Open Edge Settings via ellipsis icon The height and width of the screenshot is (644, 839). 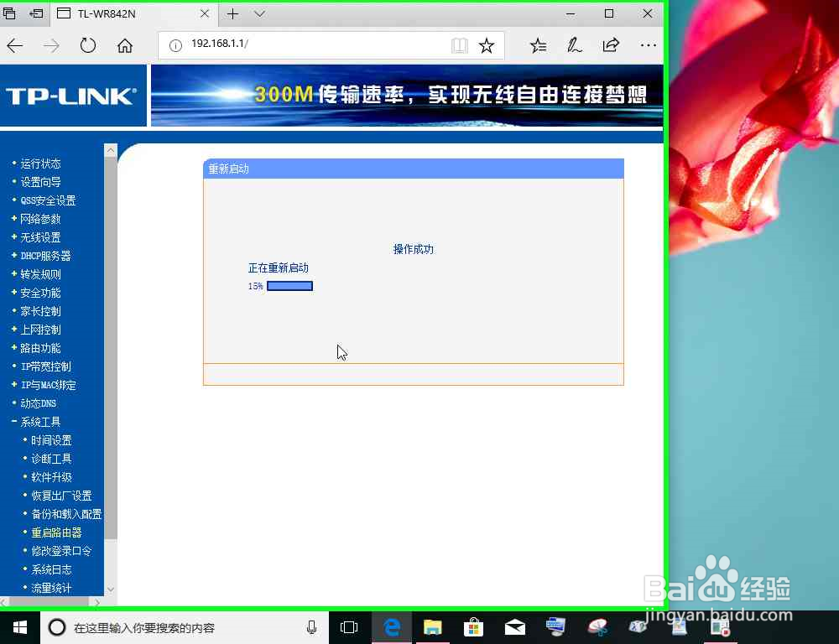[648, 45]
